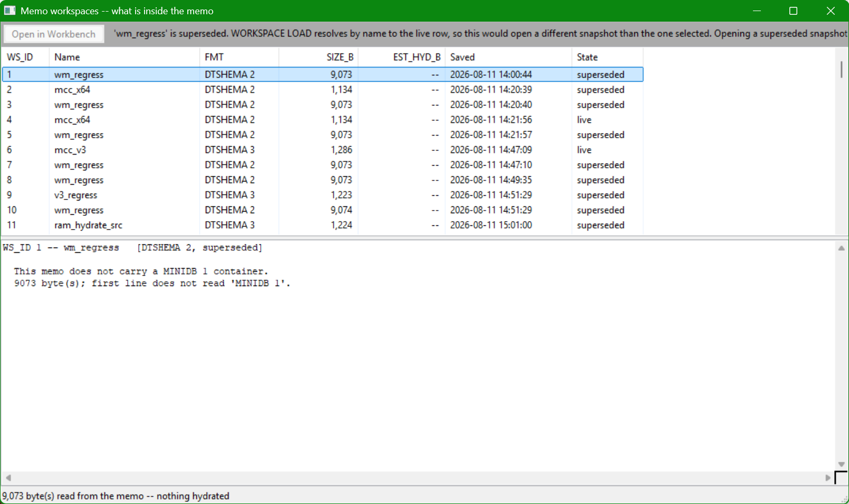Select wm_regress row saved at 14:49:35
This screenshot has height=504, width=849.
pyautogui.click(x=322, y=180)
